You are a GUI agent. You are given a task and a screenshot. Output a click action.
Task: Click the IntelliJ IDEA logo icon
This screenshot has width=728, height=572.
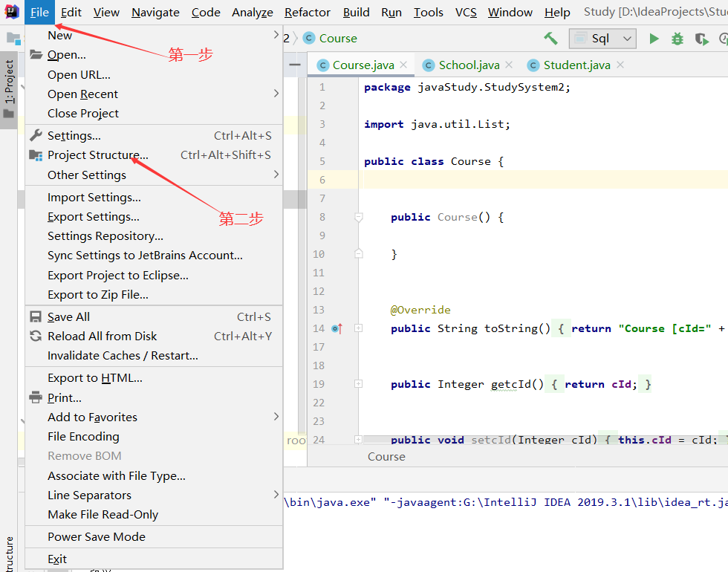tap(12, 12)
